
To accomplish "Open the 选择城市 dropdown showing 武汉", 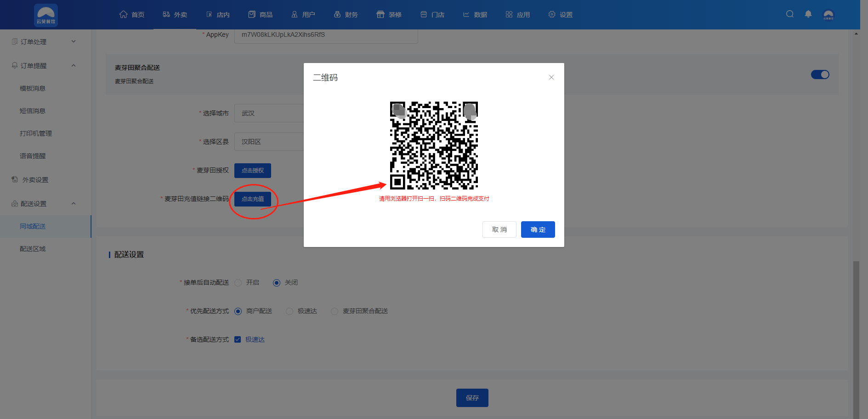I will pyautogui.click(x=269, y=113).
